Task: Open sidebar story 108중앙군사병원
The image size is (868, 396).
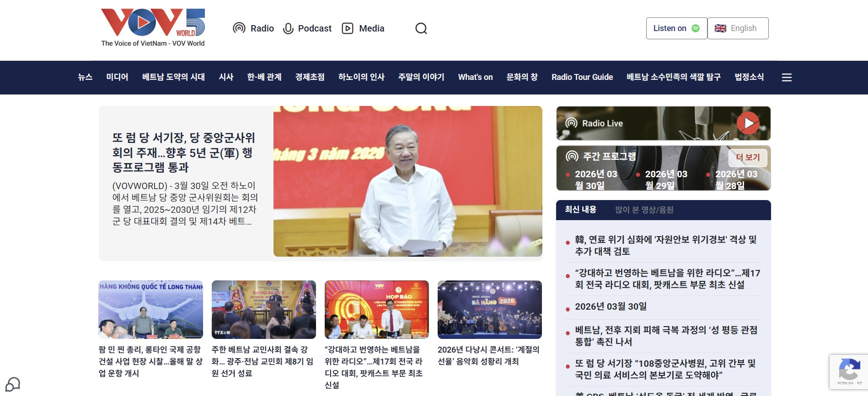Action: click(x=665, y=369)
